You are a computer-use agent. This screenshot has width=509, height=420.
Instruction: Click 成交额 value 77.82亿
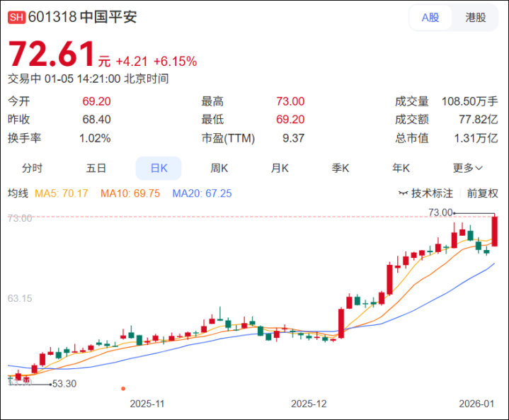(478, 120)
